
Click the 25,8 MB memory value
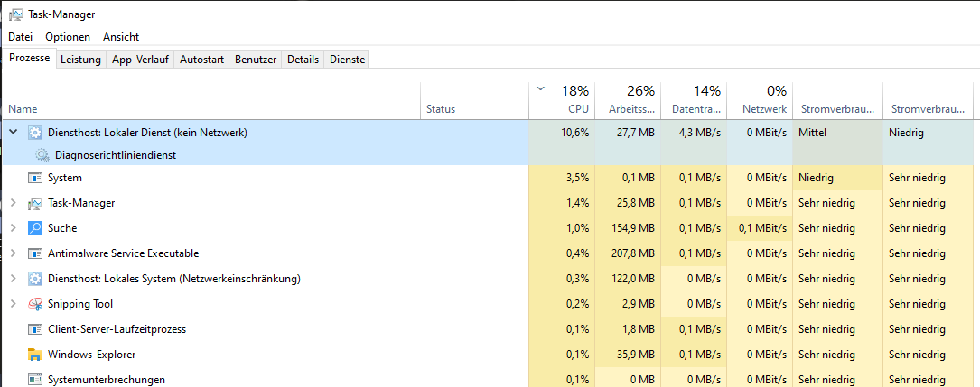(637, 203)
